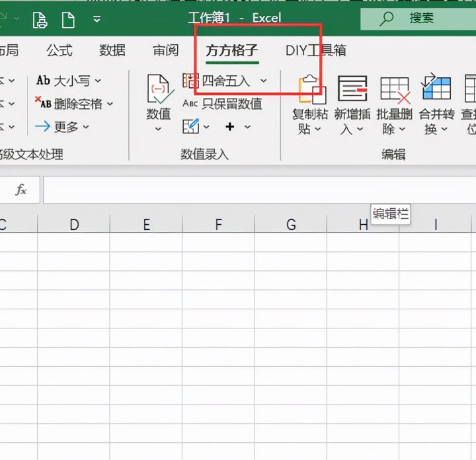Screen dimensions: 476x460
Task: Switch to the 数据 tab
Action: pos(112,50)
